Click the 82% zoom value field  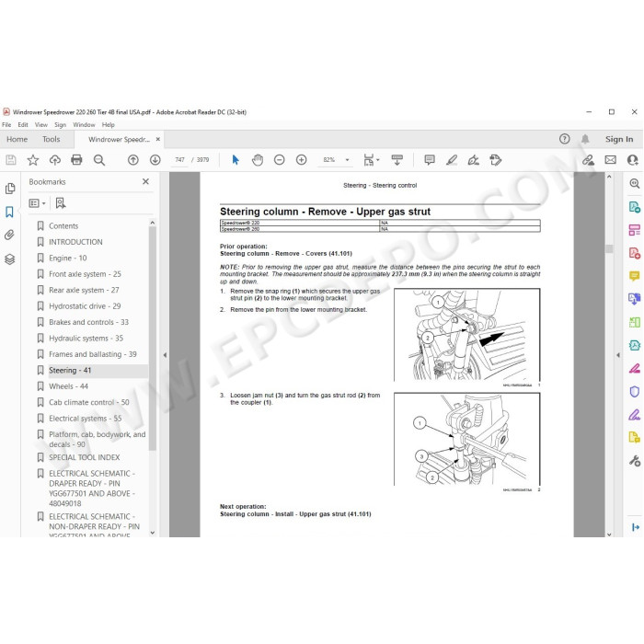click(x=329, y=160)
